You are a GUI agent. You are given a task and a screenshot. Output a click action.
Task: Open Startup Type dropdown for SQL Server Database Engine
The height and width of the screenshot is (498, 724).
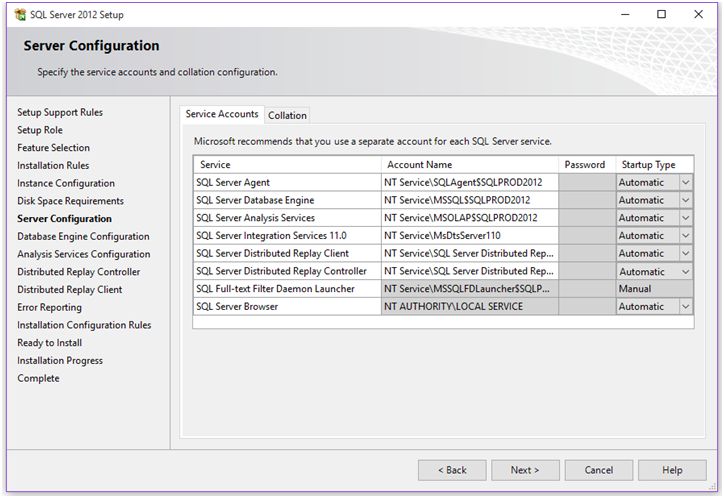tap(686, 200)
